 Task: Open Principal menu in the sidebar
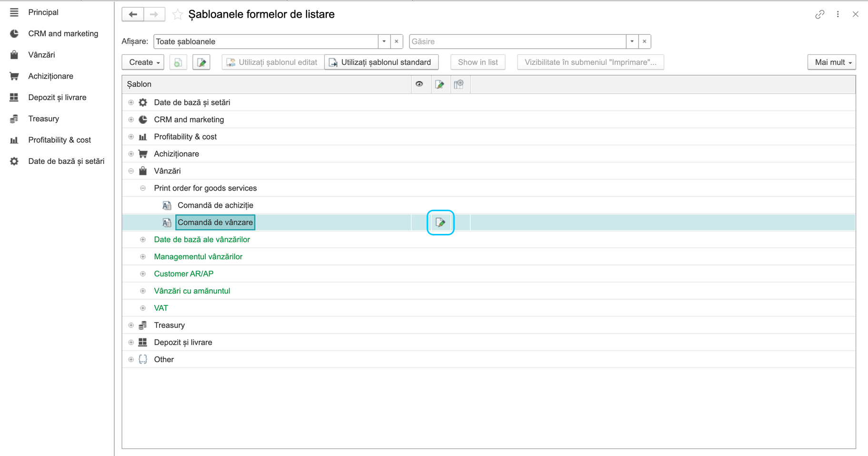coord(57,12)
